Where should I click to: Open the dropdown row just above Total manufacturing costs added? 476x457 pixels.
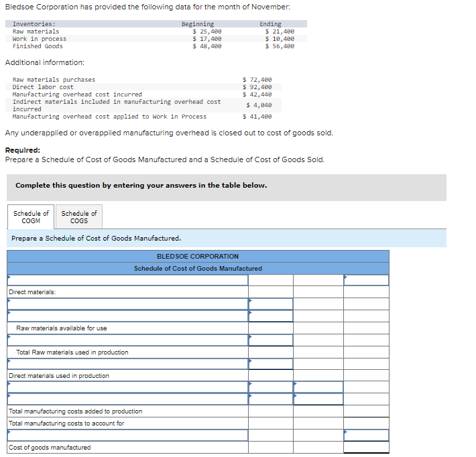(x=127, y=399)
